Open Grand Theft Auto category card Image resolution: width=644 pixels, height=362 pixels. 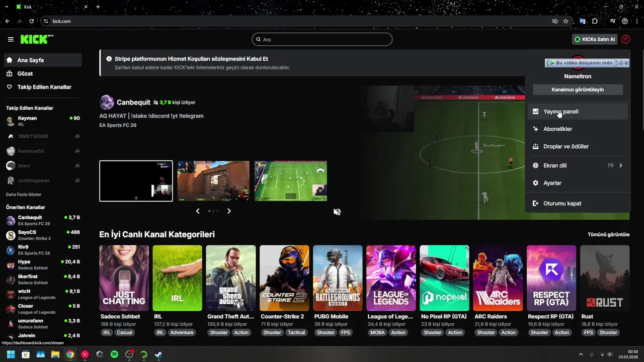coord(231,278)
